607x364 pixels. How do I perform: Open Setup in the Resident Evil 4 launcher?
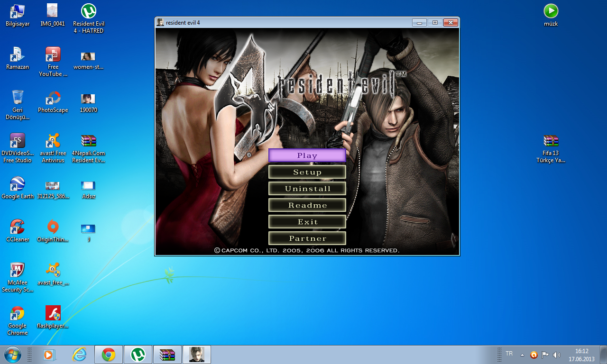pyautogui.click(x=307, y=172)
